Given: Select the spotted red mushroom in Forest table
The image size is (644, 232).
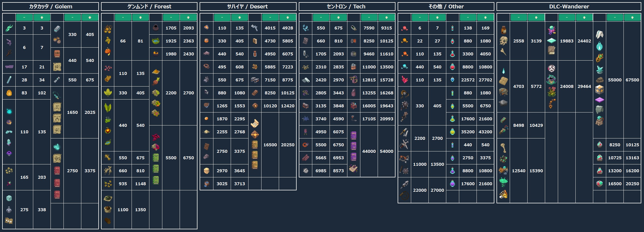Looking at the screenshot, I should (108, 51).
